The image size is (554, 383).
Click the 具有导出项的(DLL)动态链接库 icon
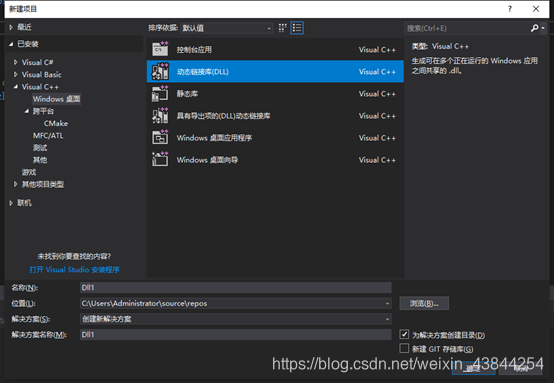pos(160,116)
